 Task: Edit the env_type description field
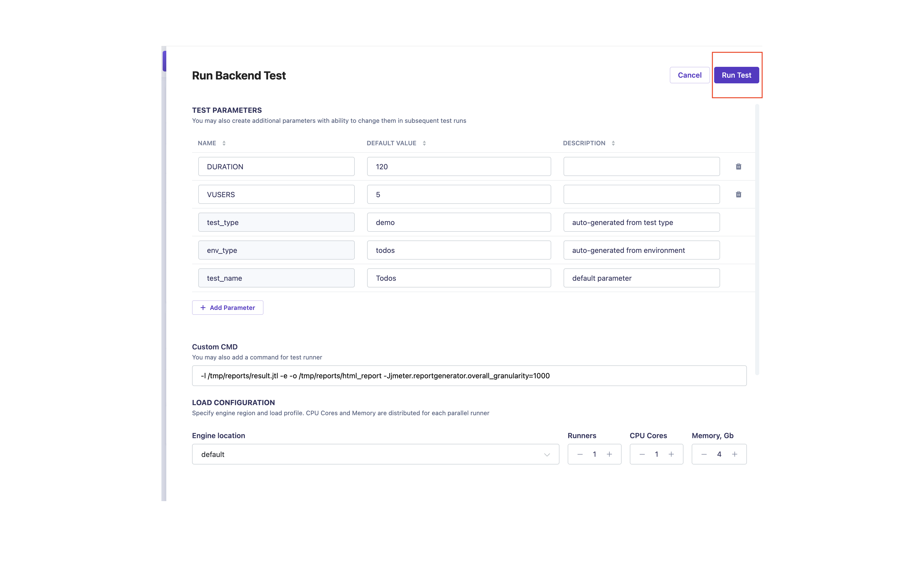(641, 250)
